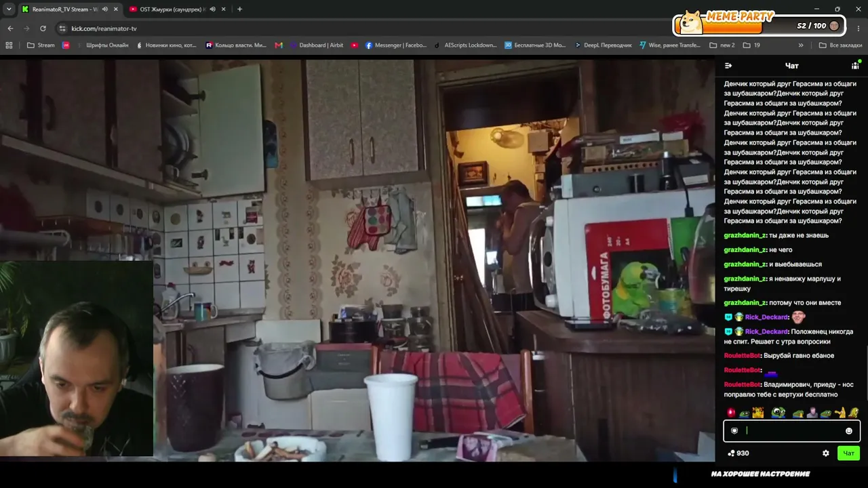Pick the red orb quick emote
This screenshot has width=868, height=488.
pyautogui.click(x=731, y=412)
